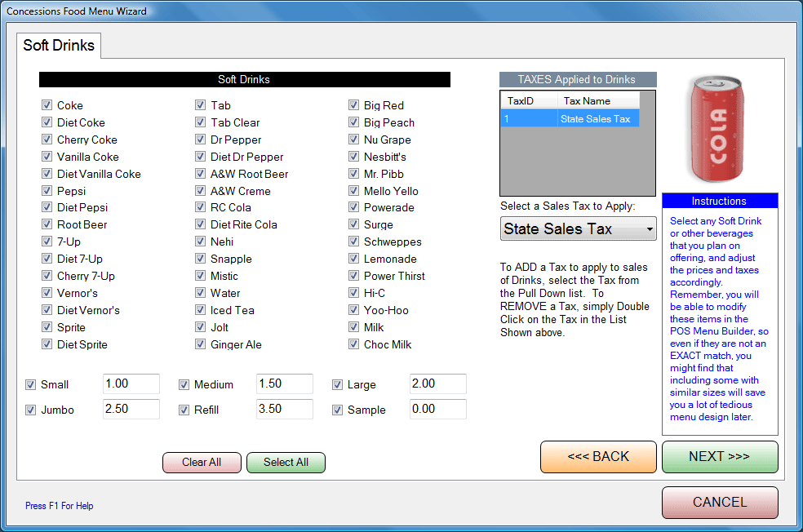Select the State Sales Tax row in tax list
Viewport: 803px width, 532px height.
[x=570, y=119]
